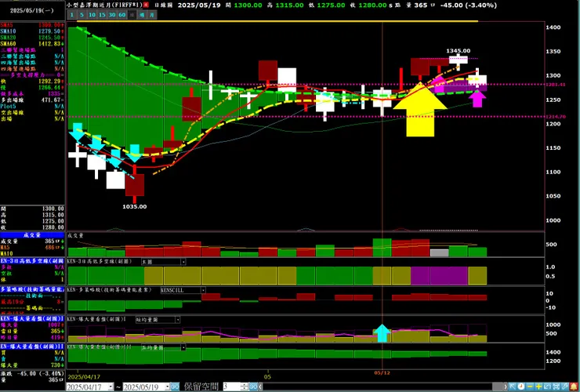Image resolution: width=580 pixels, height=392 pixels.
Task: Click the 昨日量 value 419
Action: click(x=55, y=337)
